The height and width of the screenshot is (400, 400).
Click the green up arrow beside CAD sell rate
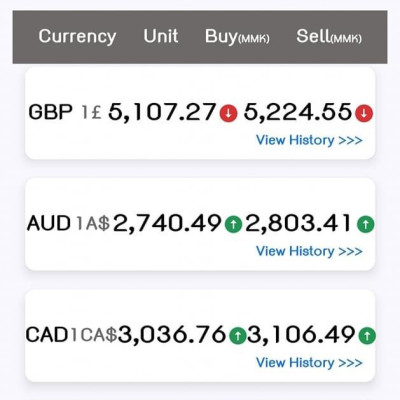point(367,335)
